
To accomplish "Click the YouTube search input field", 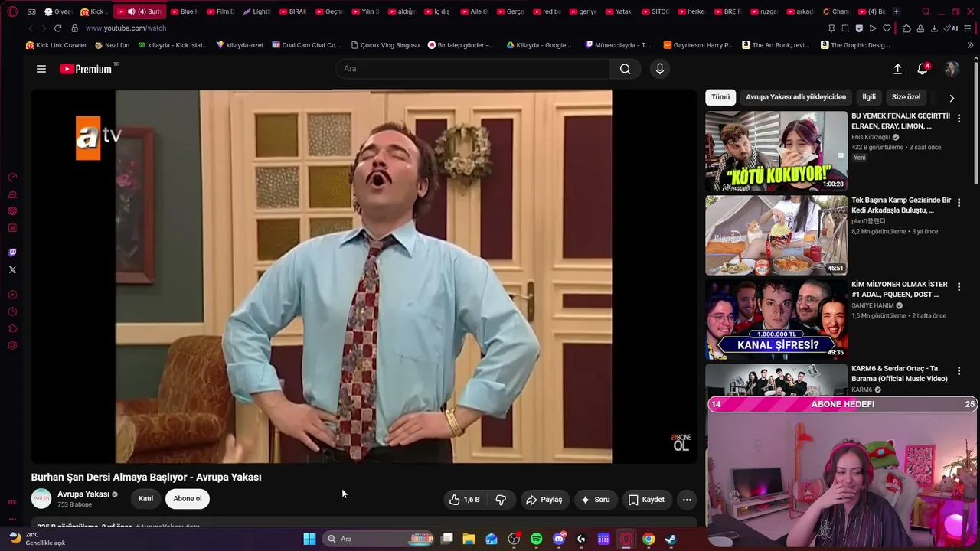I will (x=472, y=69).
